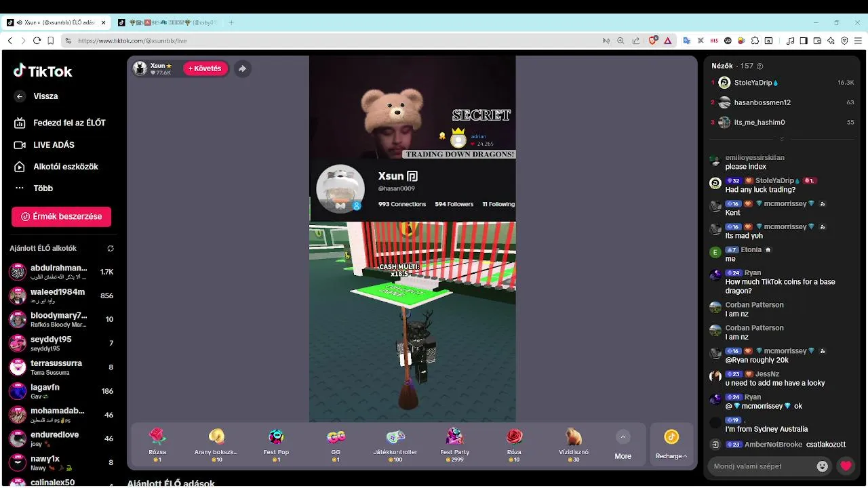Open the Brave Wallet icon
This screenshot has height=488, width=868.
817,41
